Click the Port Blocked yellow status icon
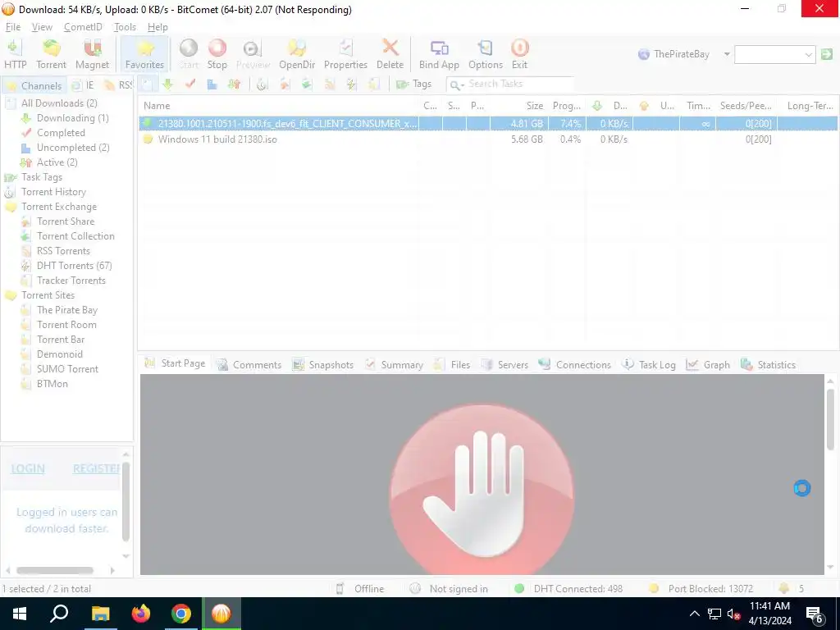840x630 pixels. pos(653,588)
